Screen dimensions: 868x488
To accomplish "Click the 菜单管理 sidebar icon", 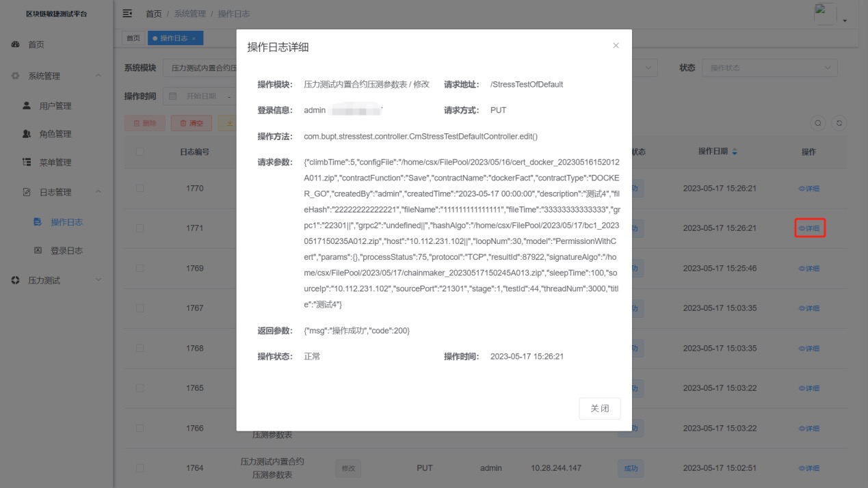I will (x=27, y=163).
